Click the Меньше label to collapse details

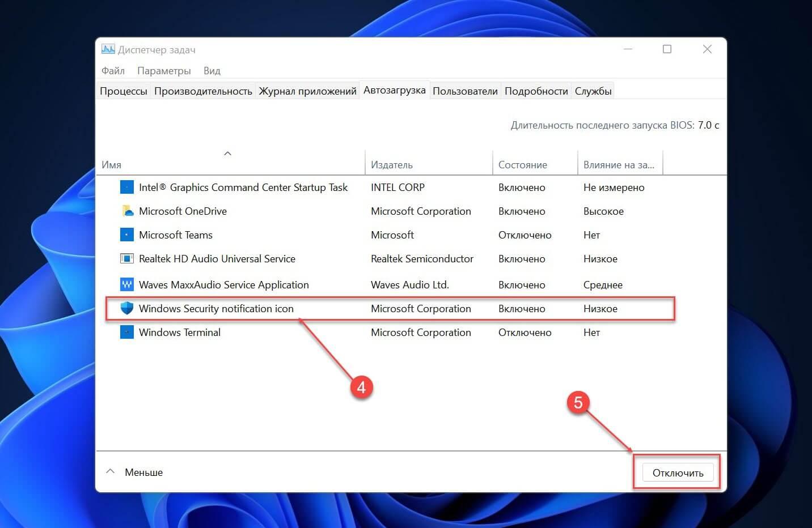coord(144,472)
